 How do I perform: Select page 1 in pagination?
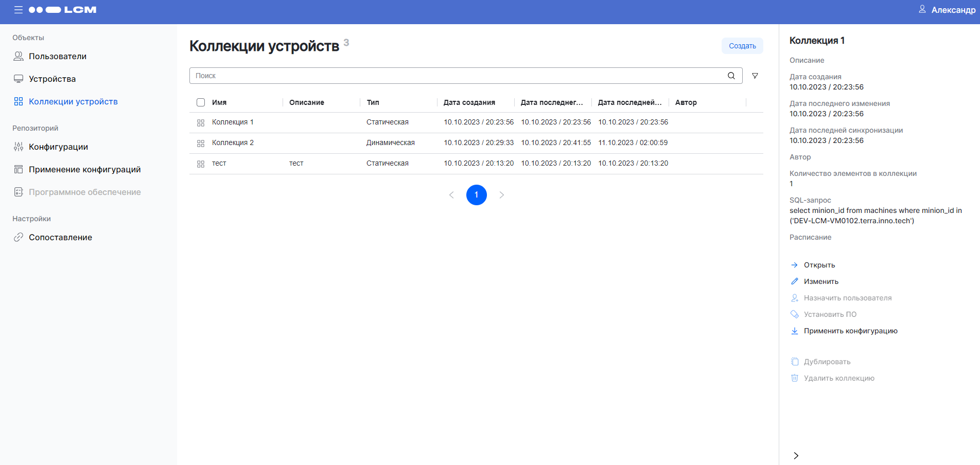tap(477, 195)
